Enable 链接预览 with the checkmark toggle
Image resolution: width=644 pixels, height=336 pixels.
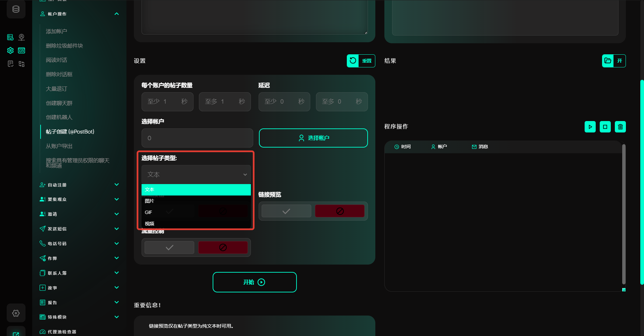tap(286, 211)
